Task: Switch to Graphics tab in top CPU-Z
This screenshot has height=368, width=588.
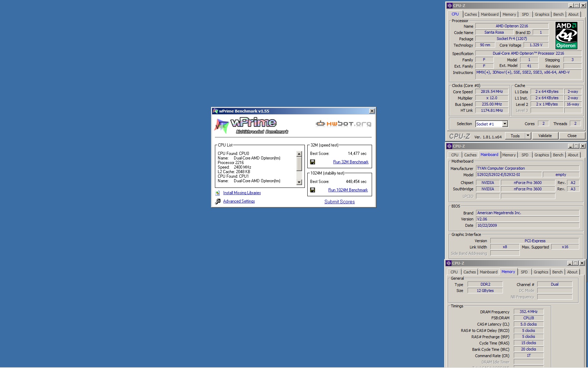Action: (542, 14)
